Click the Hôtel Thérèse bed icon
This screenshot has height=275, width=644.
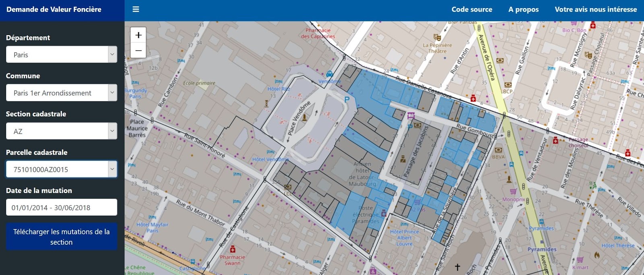click(x=618, y=238)
